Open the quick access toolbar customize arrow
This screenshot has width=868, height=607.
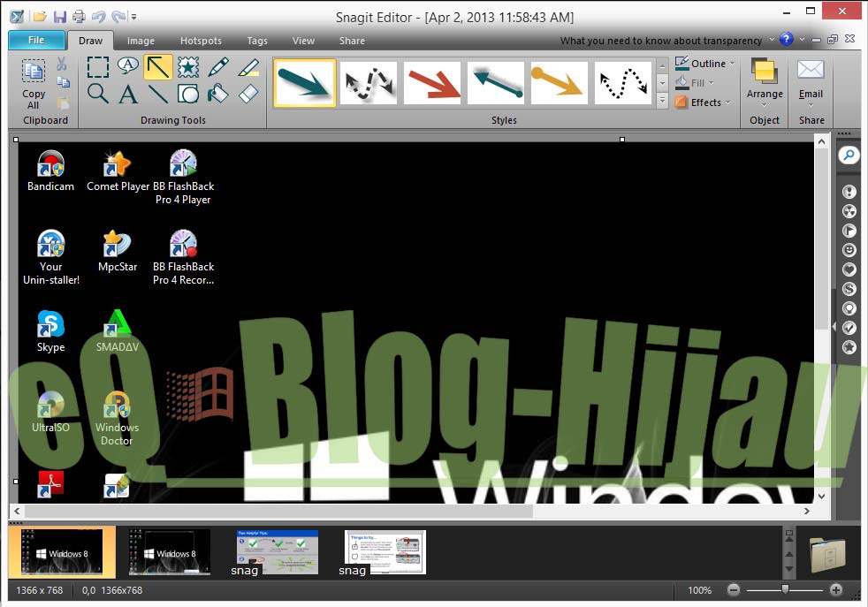tap(134, 17)
